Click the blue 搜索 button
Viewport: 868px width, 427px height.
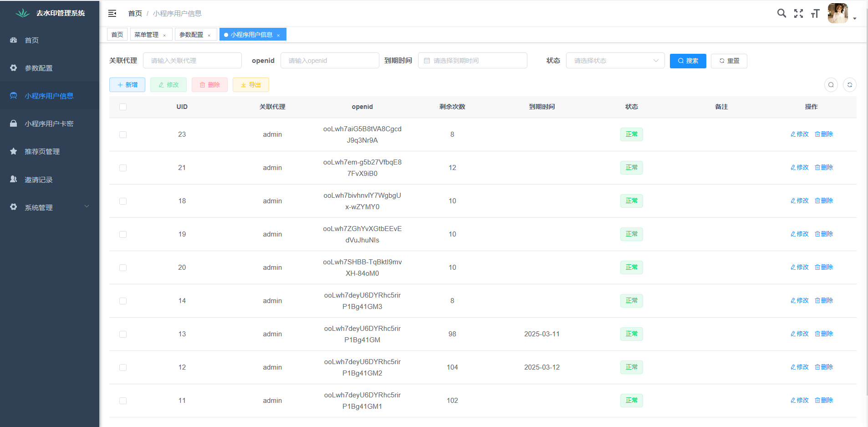tap(688, 61)
